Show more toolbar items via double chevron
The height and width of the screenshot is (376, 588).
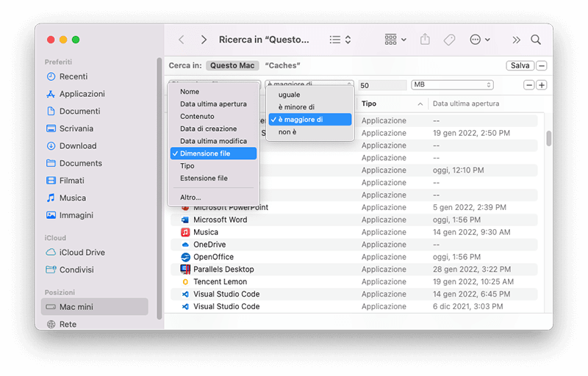[517, 40]
